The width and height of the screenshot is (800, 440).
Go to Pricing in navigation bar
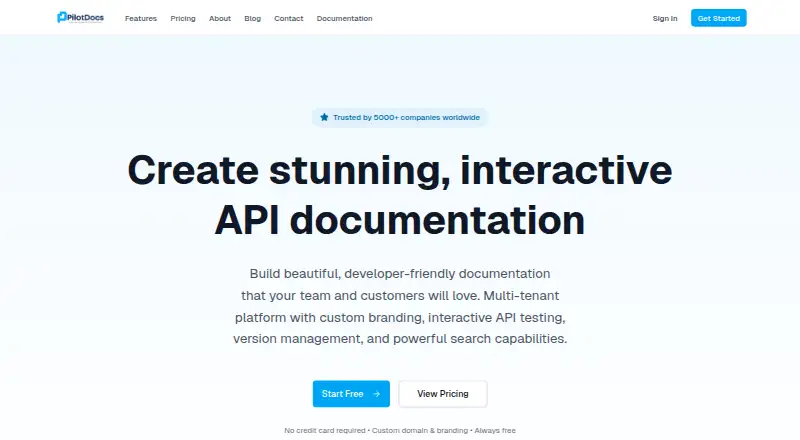183,18
